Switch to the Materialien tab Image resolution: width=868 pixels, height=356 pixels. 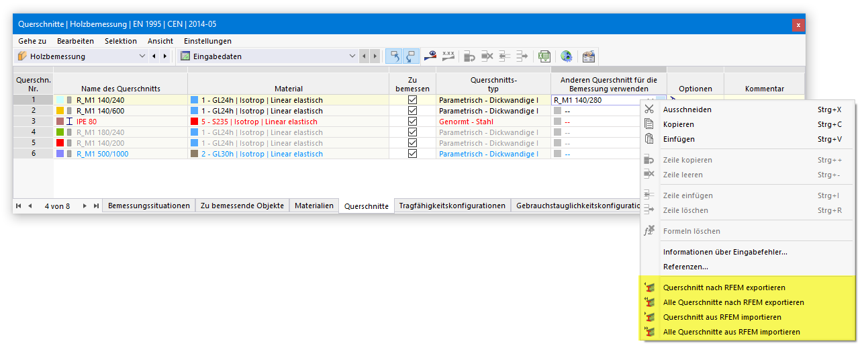click(314, 206)
